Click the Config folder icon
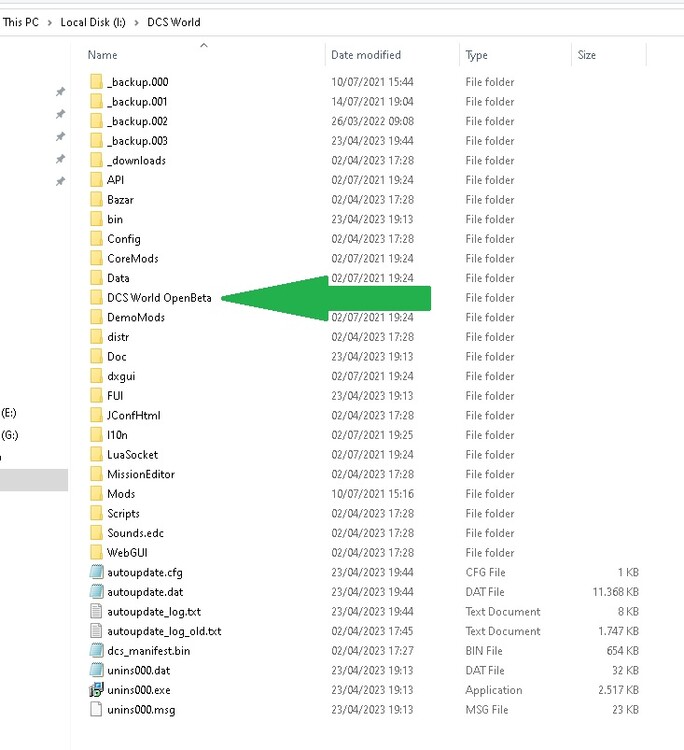 click(x=96, y=239)
